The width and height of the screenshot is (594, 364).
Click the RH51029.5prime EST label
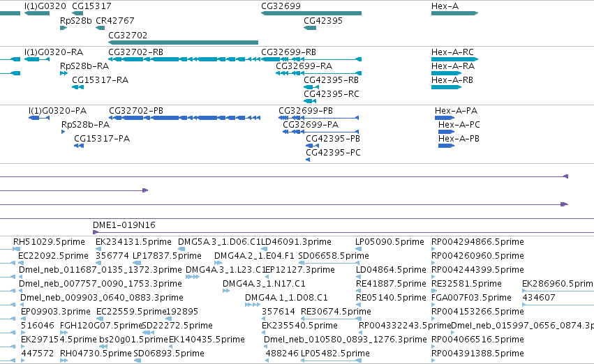pos(50,242)
